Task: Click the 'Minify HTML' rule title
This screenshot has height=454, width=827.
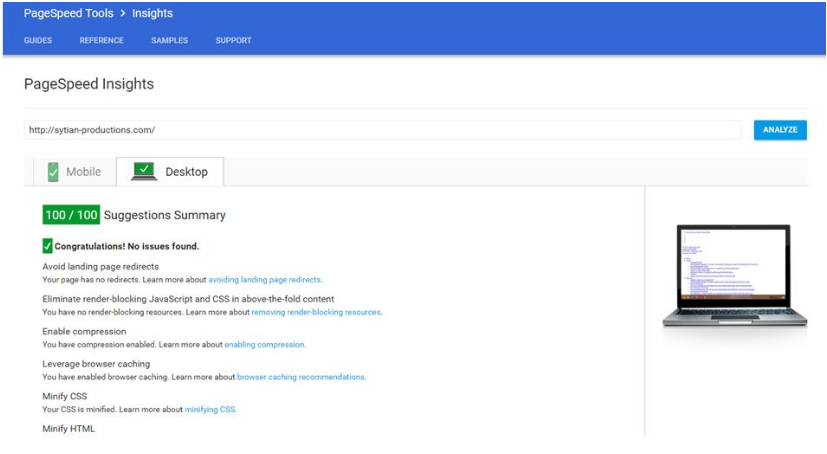Action: [x=69, y=429]
